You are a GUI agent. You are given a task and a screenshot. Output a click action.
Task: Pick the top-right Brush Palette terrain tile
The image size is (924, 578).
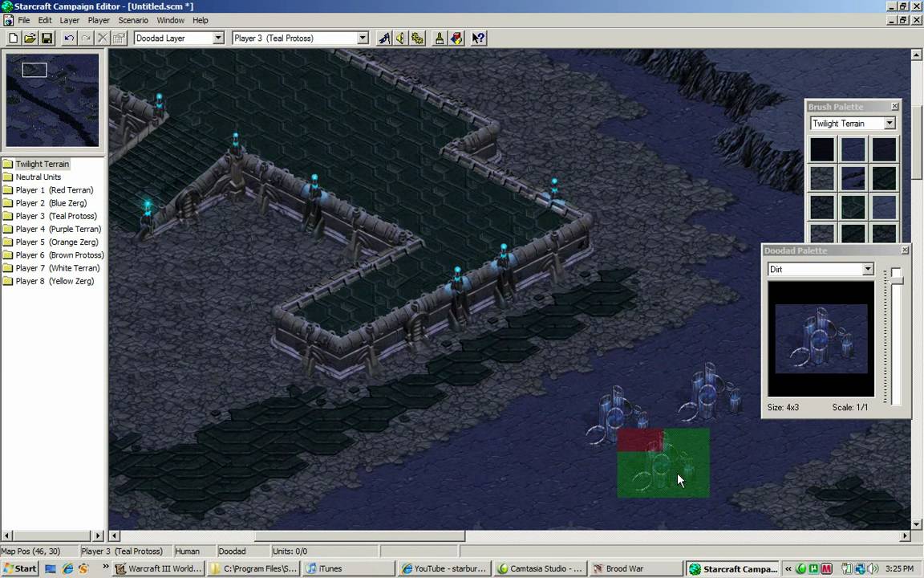884,149
